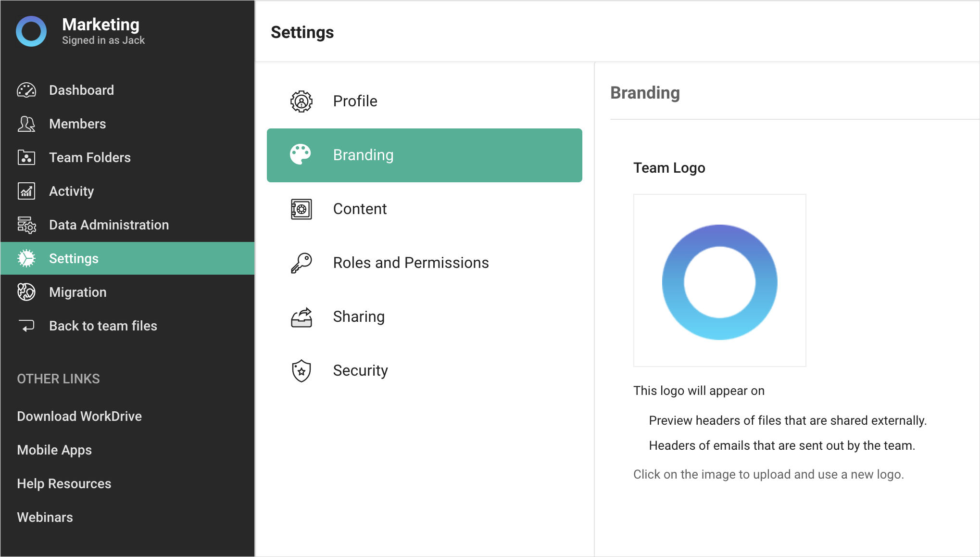Click the Team Logo image to upload
This screenshot has width=980, height=557.
click(x=719, y=281)
